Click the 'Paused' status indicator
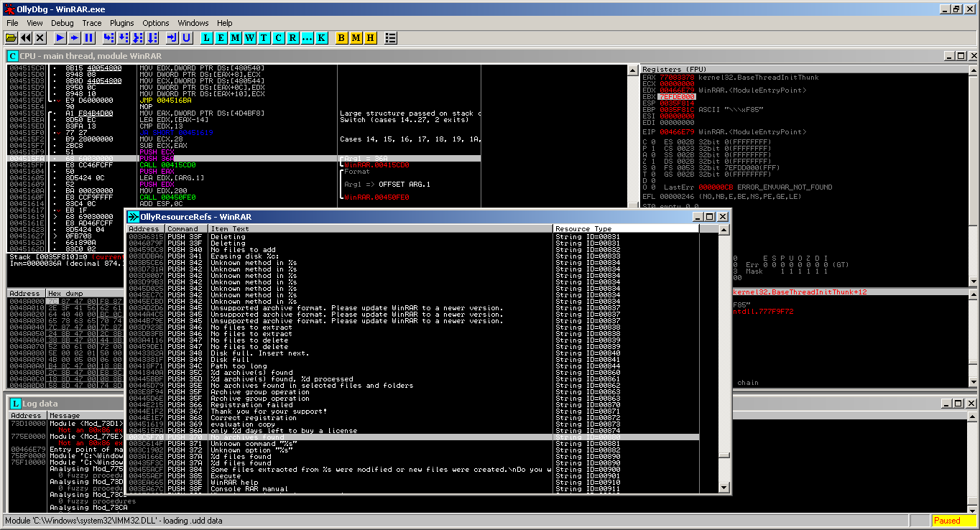The image size is (980, 530). (954, 521)
